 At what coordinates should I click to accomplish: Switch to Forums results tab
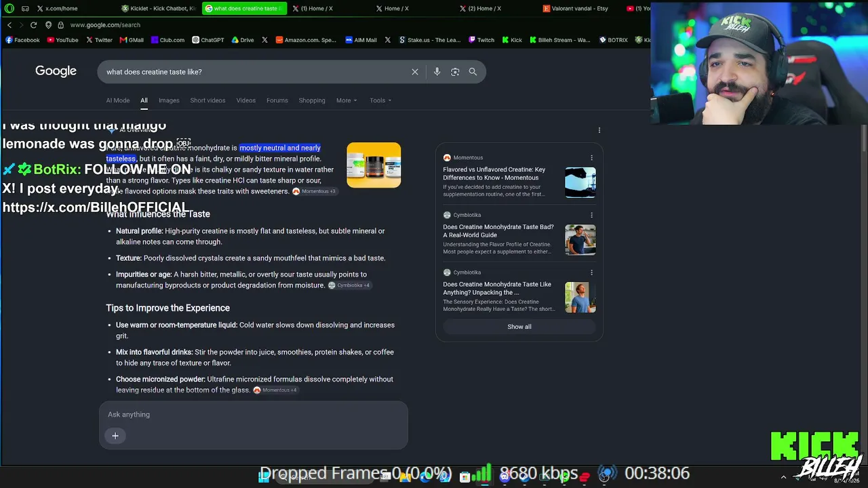(277, 100)
